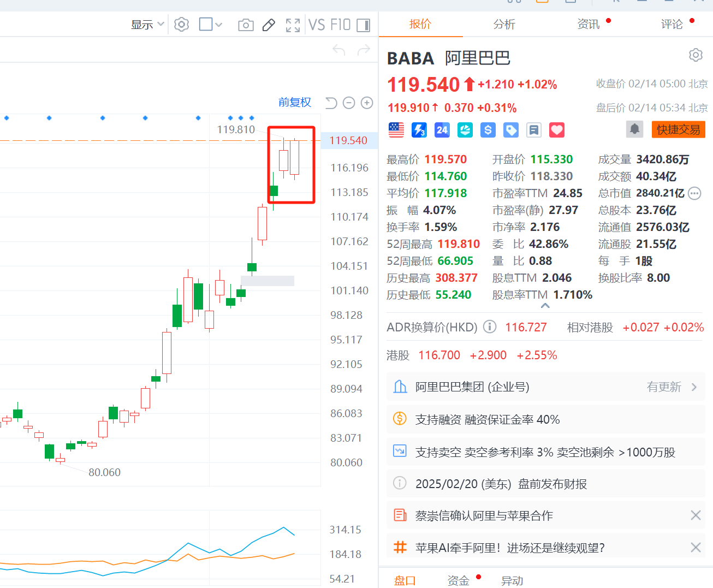Click the 港股 price 116.700

[439, 355]
